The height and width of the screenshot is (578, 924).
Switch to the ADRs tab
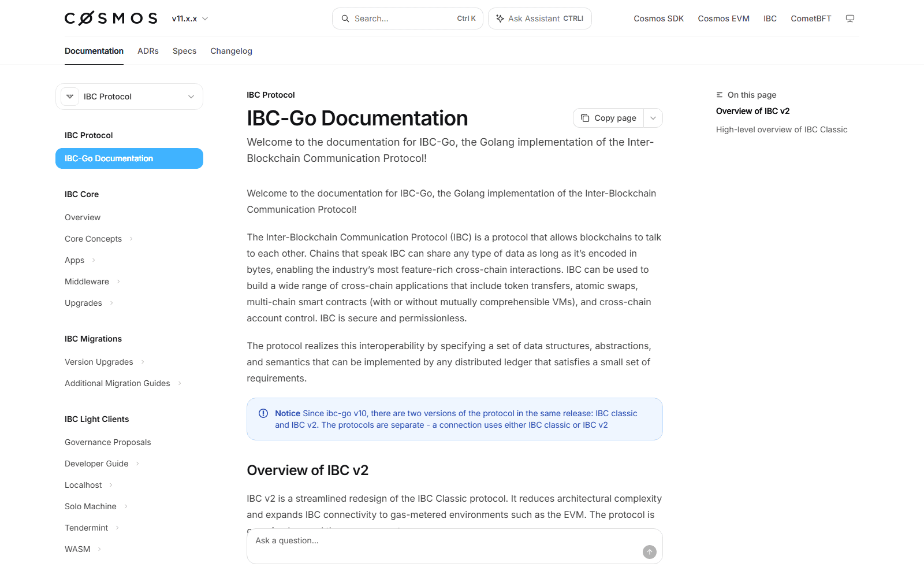pyautogui.click(x=148, y=51)
